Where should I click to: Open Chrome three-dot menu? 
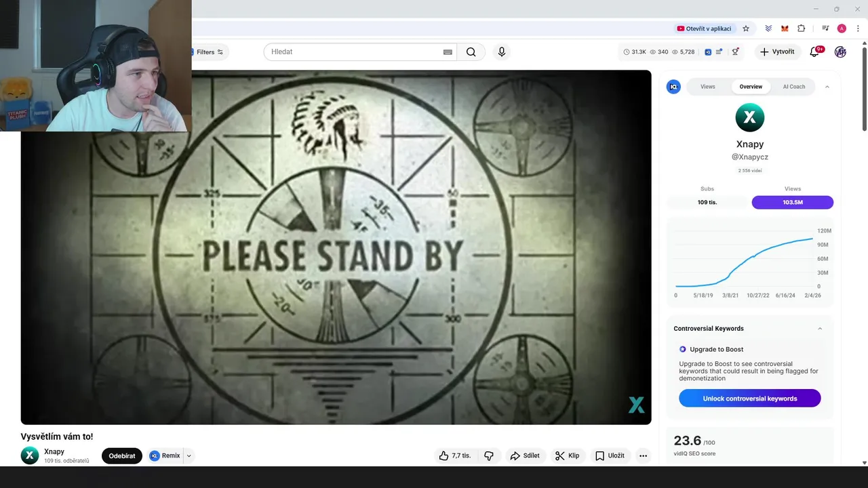click(858, 28)
